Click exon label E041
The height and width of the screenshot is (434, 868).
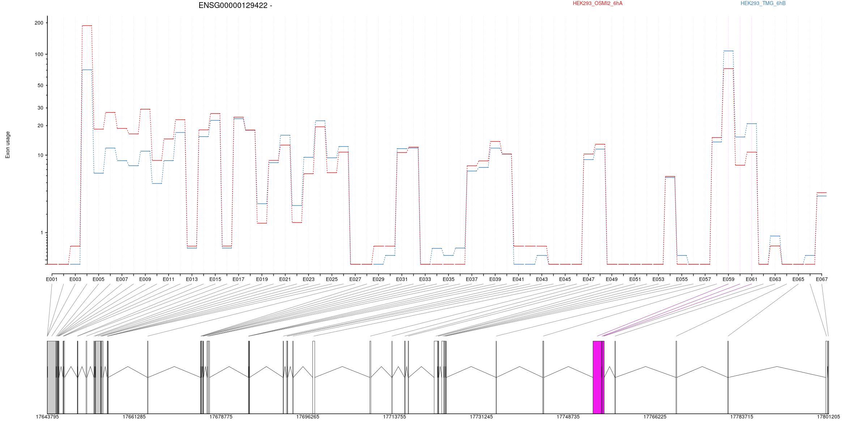click(518, 279)
